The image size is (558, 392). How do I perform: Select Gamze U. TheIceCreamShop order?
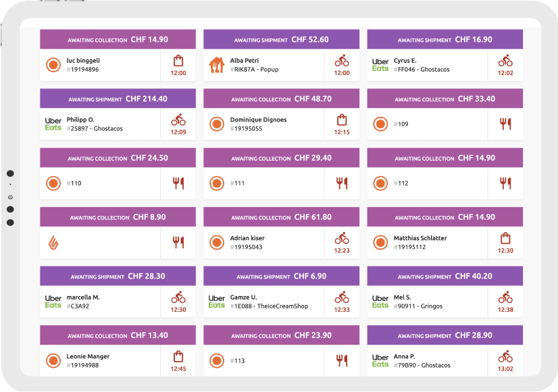[269, 302]
